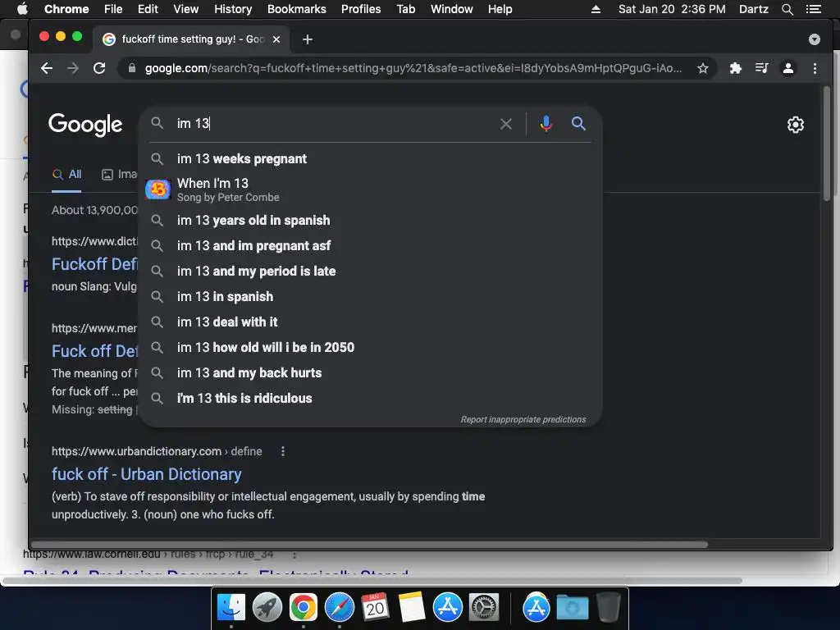The image size is (840, 630).
Task: Open the Trash in the Dock
Action: (x=608, y=608)
